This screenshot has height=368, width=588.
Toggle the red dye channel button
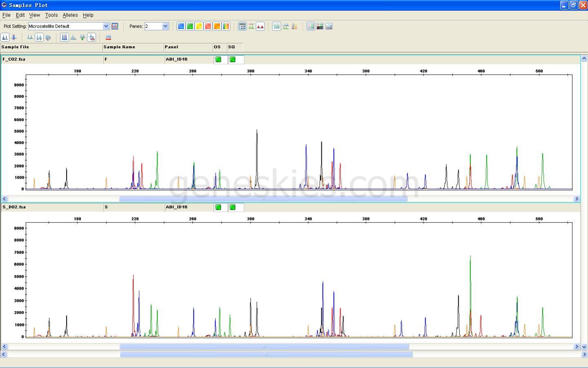click(x=208, y=26)
